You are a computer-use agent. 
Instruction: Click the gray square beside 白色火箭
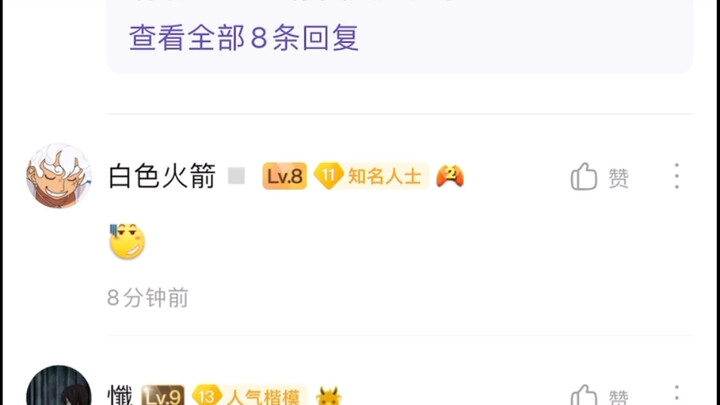(236, 176)
